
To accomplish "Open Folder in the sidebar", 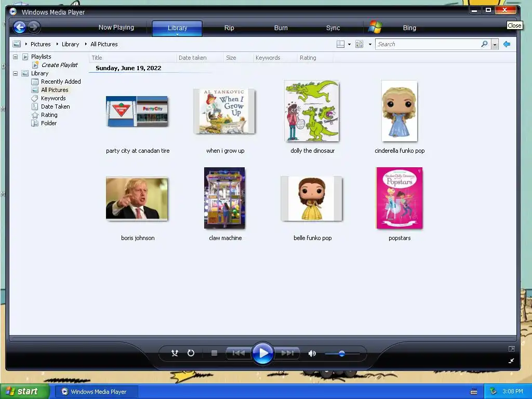I will 48,123.
